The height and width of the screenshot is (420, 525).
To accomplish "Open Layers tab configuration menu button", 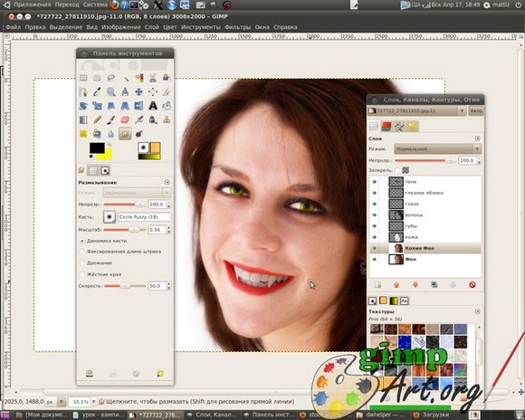I will point(477,138).
